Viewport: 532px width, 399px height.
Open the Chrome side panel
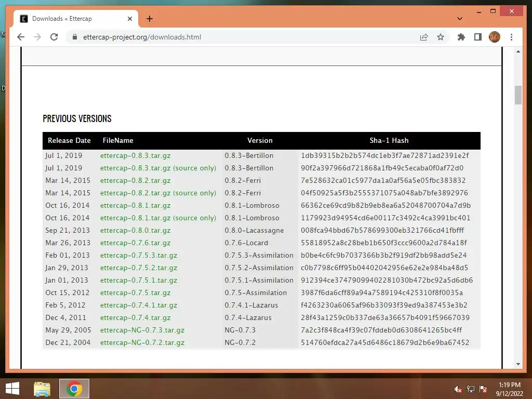tap(478, 37)
